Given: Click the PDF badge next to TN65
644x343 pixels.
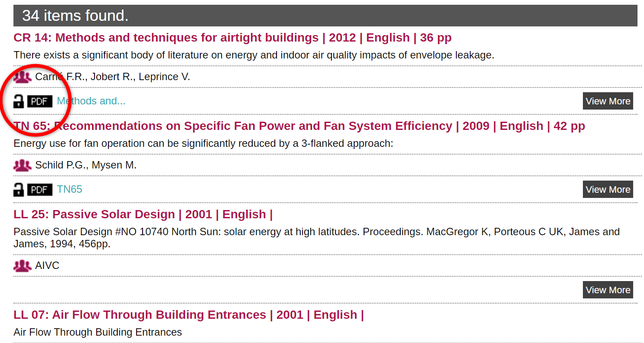Looking at the screenshot, I should [40, 190].
